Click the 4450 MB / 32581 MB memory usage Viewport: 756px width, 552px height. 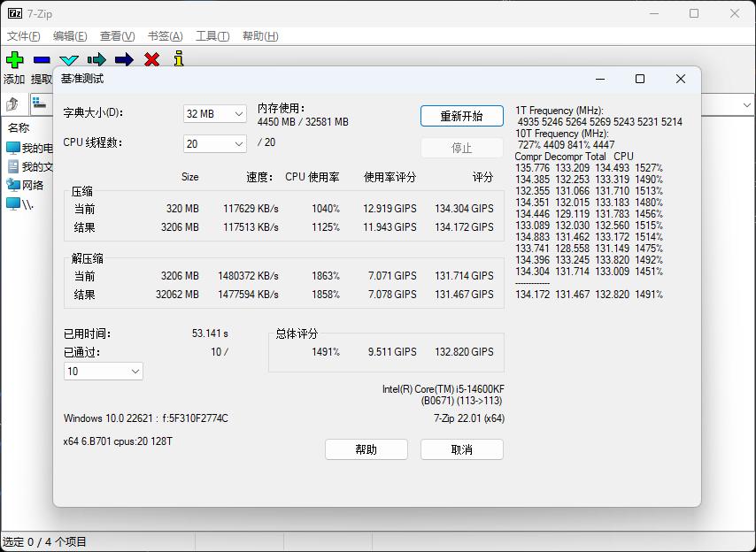[x=303, y=122]
